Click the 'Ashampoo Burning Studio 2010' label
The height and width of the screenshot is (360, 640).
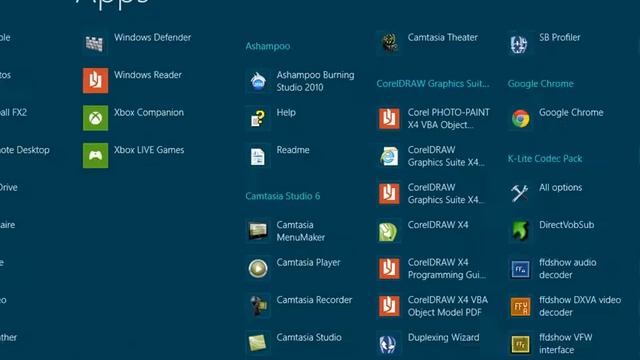tap(315, 81)
